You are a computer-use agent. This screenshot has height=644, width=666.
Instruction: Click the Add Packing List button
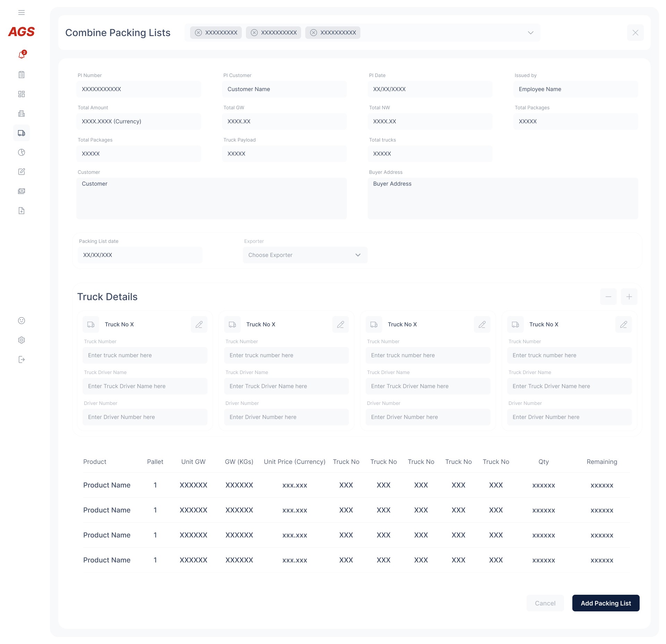[606, 603]
